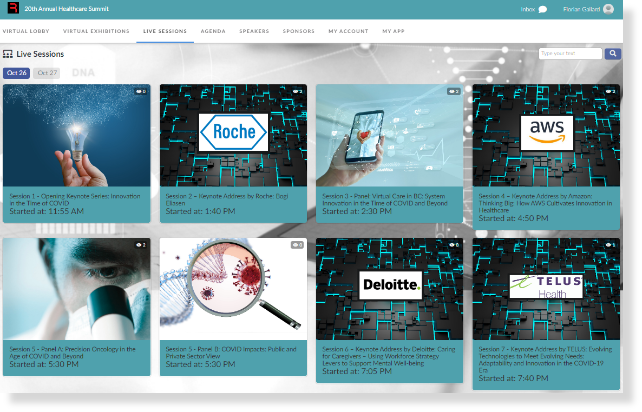The height and width of the screenshot is (412, 642).
Task: Open My Account tab
Action: point(348,31)
